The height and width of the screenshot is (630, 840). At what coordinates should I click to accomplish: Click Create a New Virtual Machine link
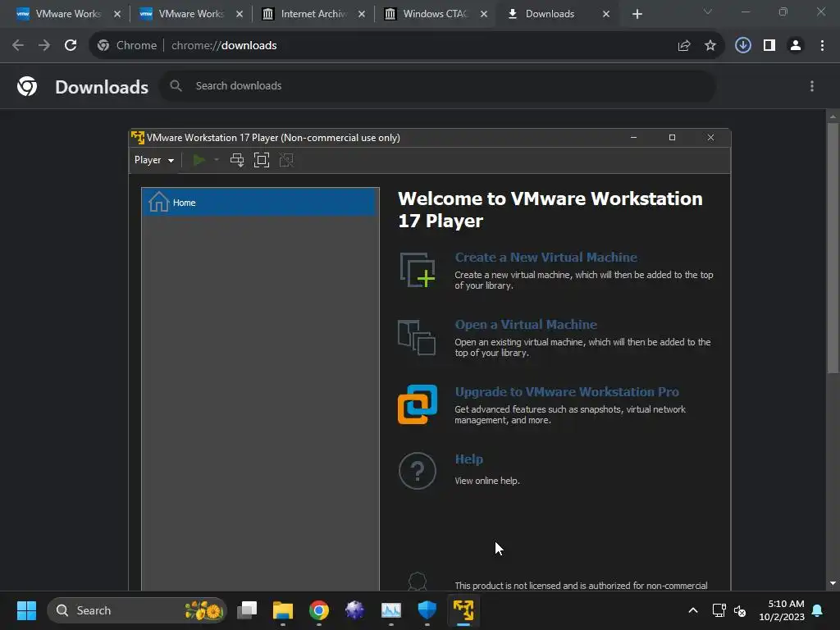pyautogui.click(x=546, y=257)
